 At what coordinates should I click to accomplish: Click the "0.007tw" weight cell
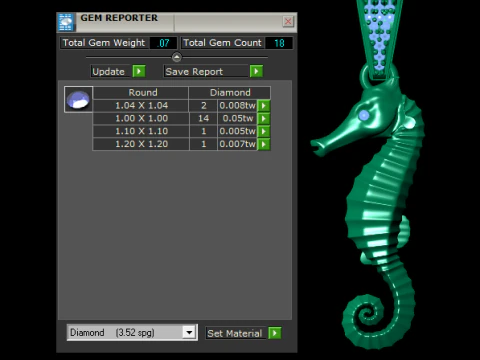point(237,144)
